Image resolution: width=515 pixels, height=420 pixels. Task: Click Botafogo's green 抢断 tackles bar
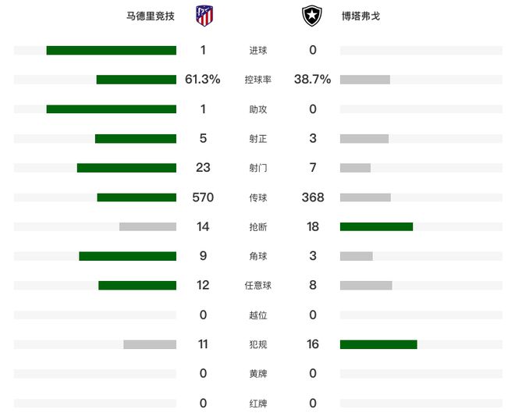[x=376, y=226]
